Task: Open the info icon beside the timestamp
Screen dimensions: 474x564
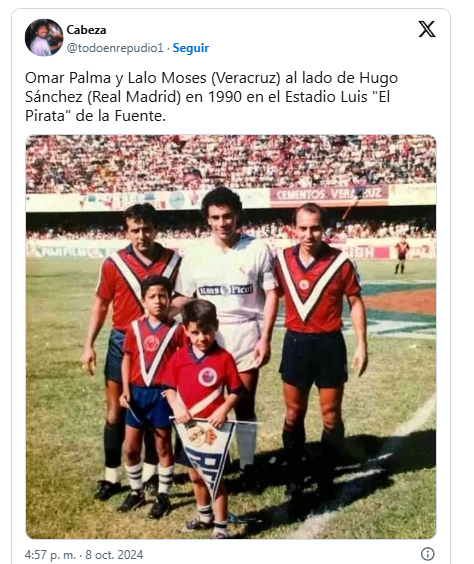Action: pos(428,553)
